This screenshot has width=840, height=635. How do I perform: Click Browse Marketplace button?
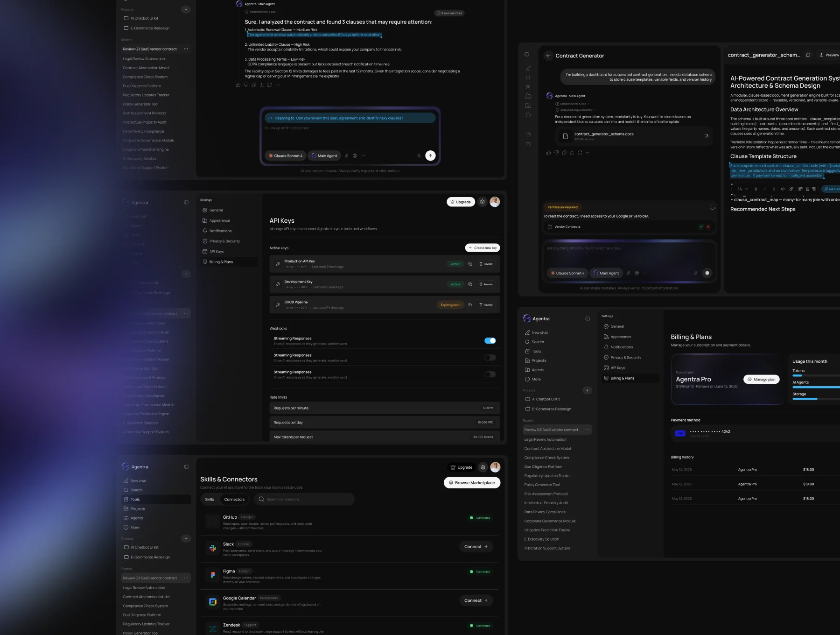472,483
